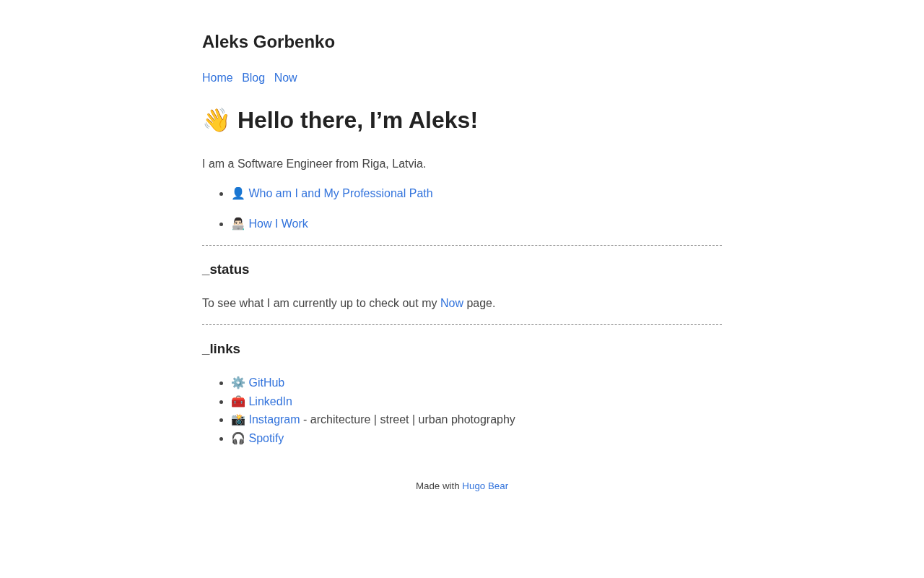Image resolution: width=924 pixels, height=578 pixels.
Task: Open the Home navigation item
Action: coord(217,78)
